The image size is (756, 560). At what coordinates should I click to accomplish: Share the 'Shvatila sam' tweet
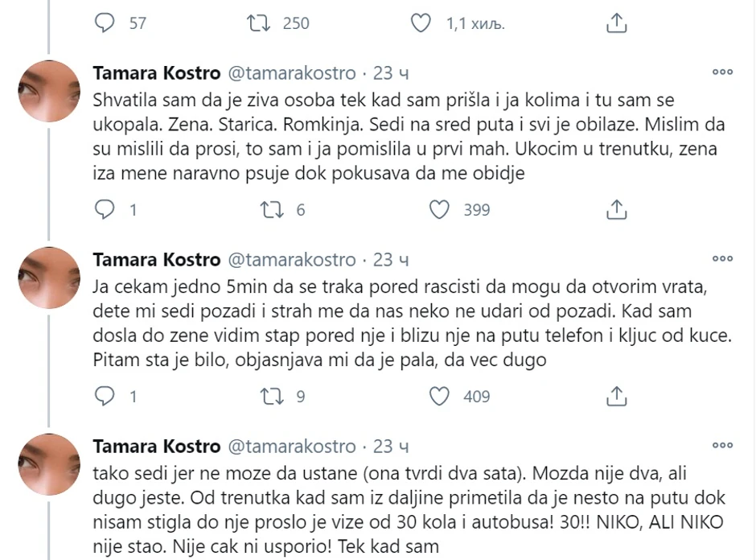coord(616,210)
